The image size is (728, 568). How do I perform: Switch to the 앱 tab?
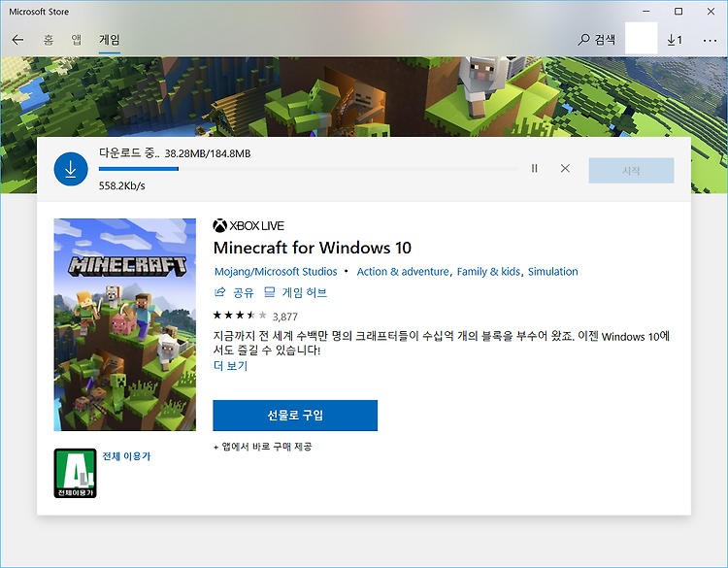[x=77, y=40]
